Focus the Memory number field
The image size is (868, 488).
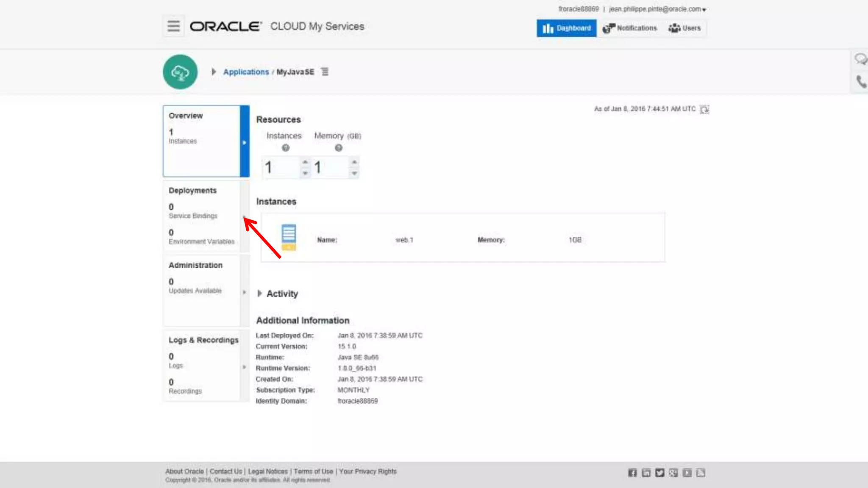[x=331, y=167]
